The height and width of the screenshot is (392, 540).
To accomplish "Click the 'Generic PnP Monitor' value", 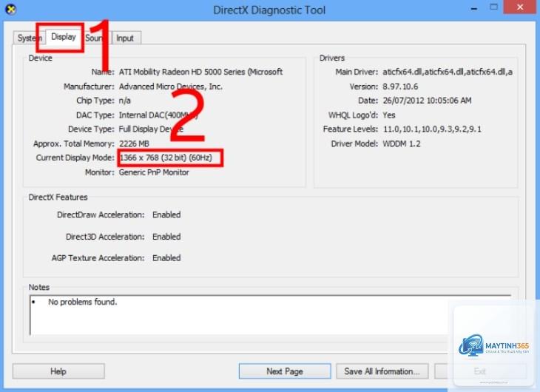I will coord(154,172).
